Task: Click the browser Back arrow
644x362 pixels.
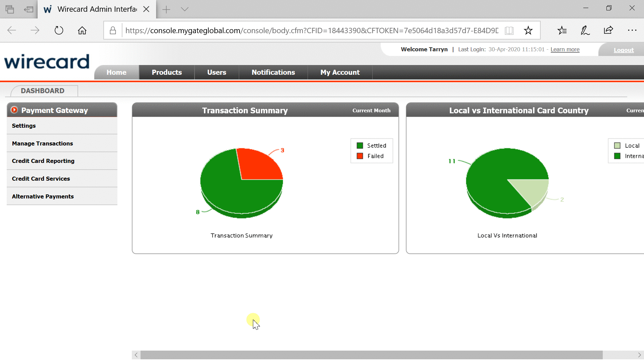Action: 12,31
